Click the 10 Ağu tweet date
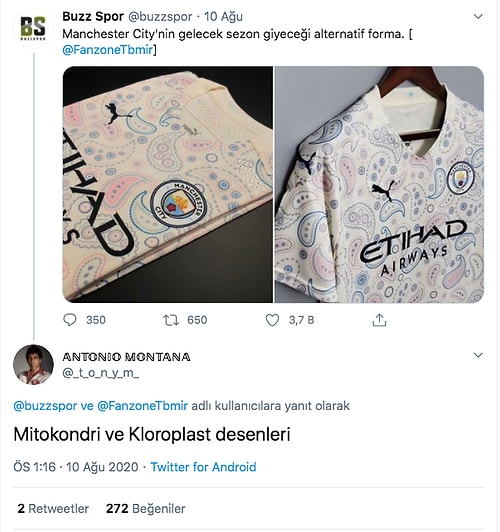The height and width of the screenshot is (532, 500). pyautogui.click(x=223, y=16)
